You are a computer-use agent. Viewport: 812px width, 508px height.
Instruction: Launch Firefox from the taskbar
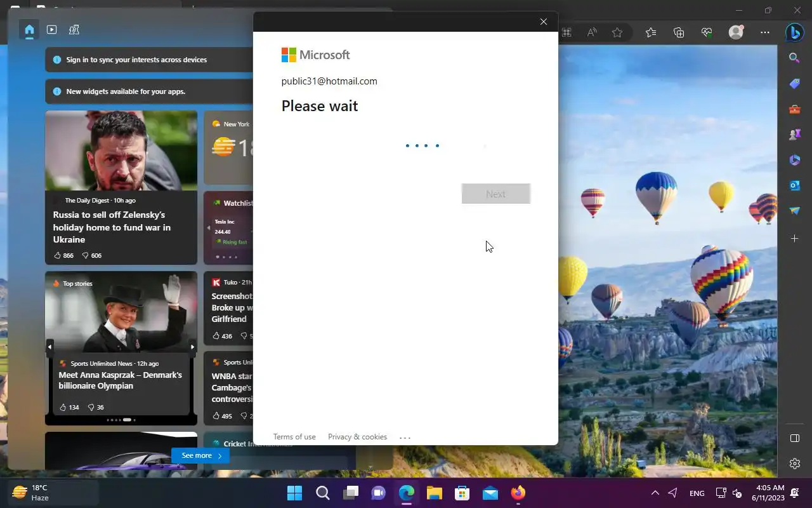tap(518, 493)
